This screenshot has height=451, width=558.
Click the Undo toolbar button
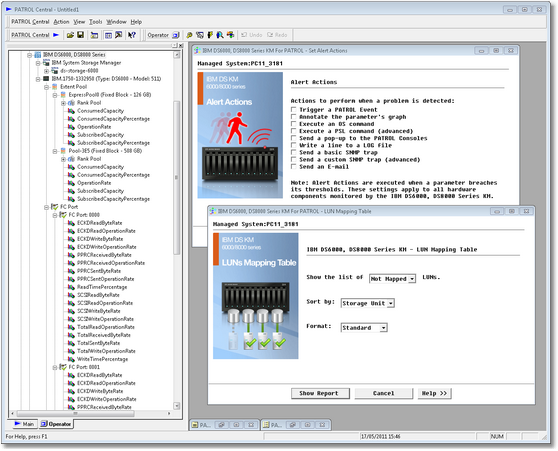click(x=252, y=35)
